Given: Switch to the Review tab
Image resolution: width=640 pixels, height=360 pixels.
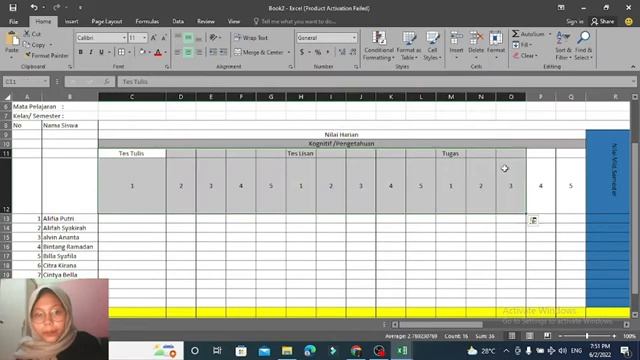Looking at the screenshot, I should click(x=206, y=21).
